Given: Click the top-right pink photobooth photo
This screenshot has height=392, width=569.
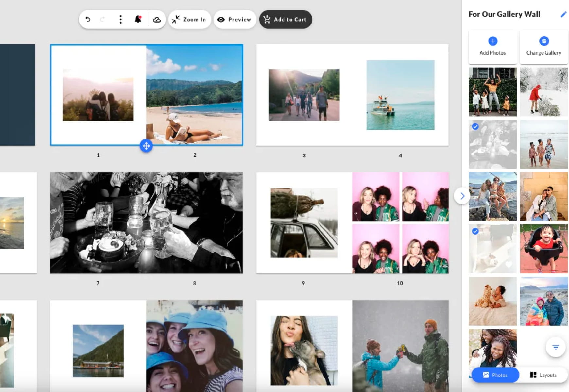Looking at the screenshot, I should [x=425, y=197].
